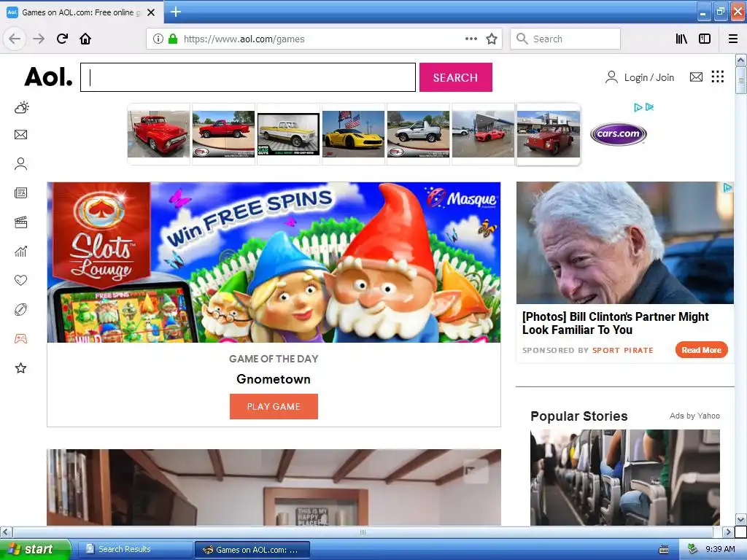The width and height of the screenshot is (747, 560).
Task: Click the horizontal scrollbar right arrow
Action: click(728, 532)
